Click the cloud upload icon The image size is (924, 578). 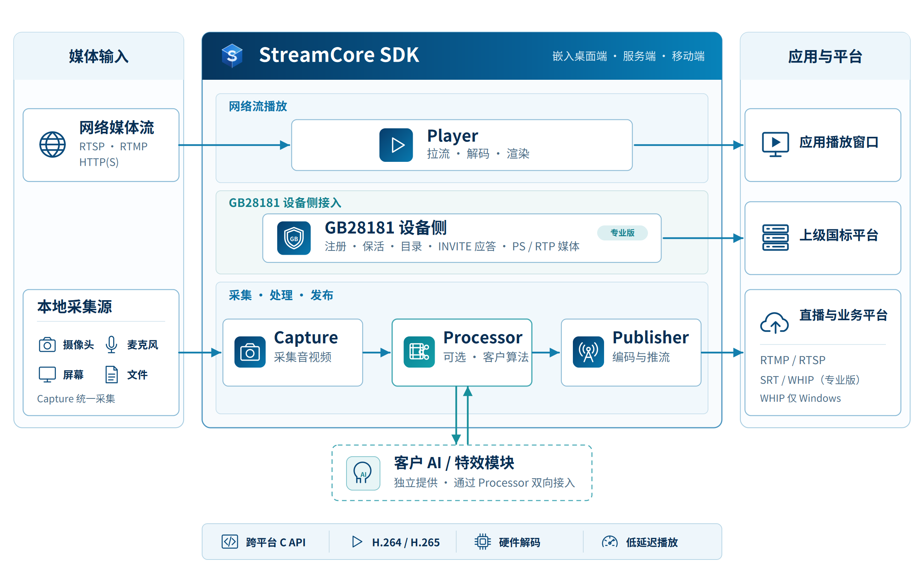click(x=774, y=323)
